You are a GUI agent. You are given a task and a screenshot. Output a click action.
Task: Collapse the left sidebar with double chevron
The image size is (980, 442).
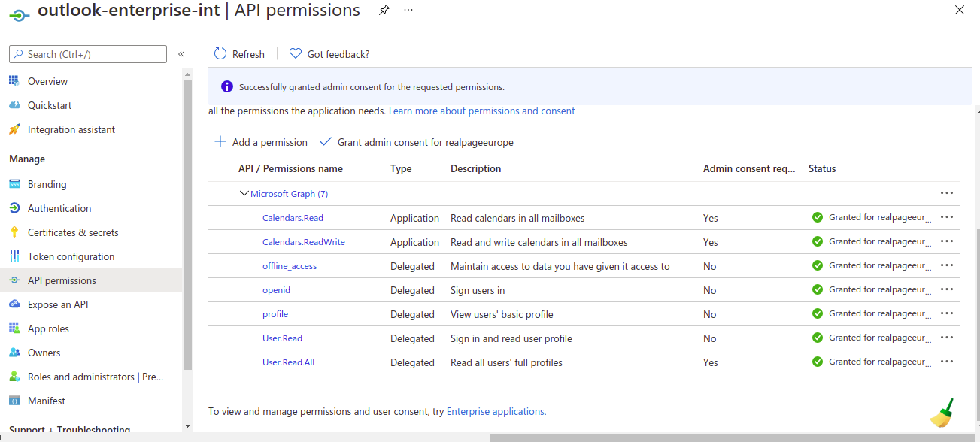tap(181, 53)
